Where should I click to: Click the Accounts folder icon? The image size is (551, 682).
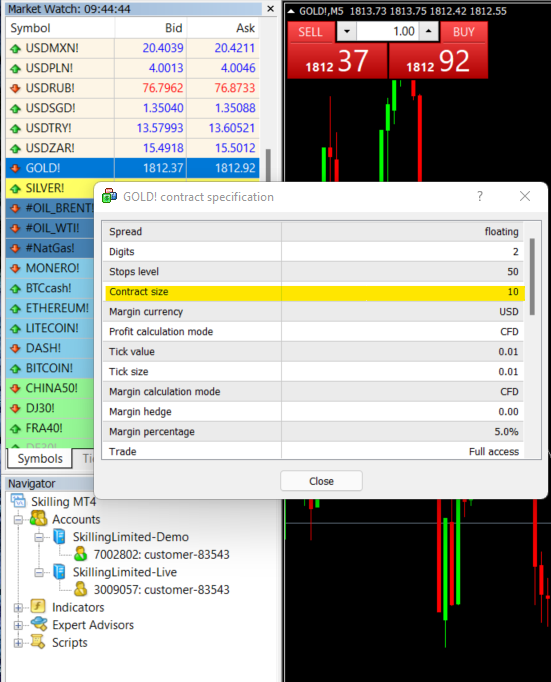click(x=38, y=518)
